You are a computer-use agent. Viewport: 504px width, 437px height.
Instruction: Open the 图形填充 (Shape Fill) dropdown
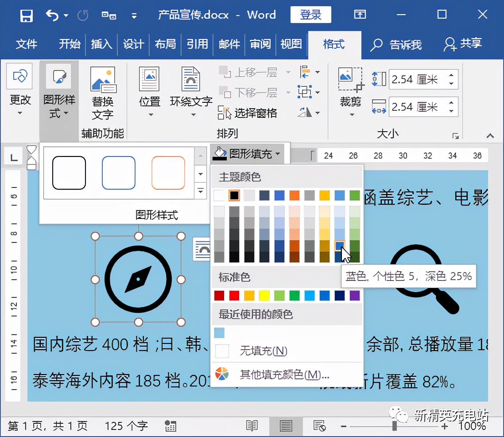tap(249, 153)
